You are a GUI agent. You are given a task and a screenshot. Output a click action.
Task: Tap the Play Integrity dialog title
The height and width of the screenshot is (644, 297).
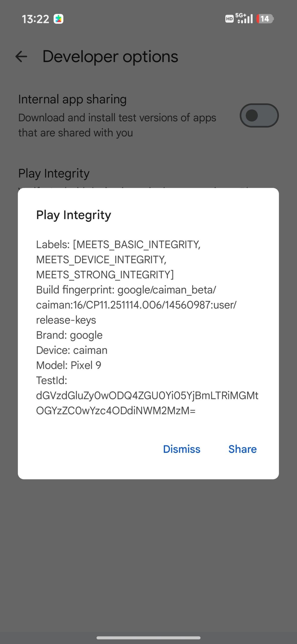pos(74,215)
